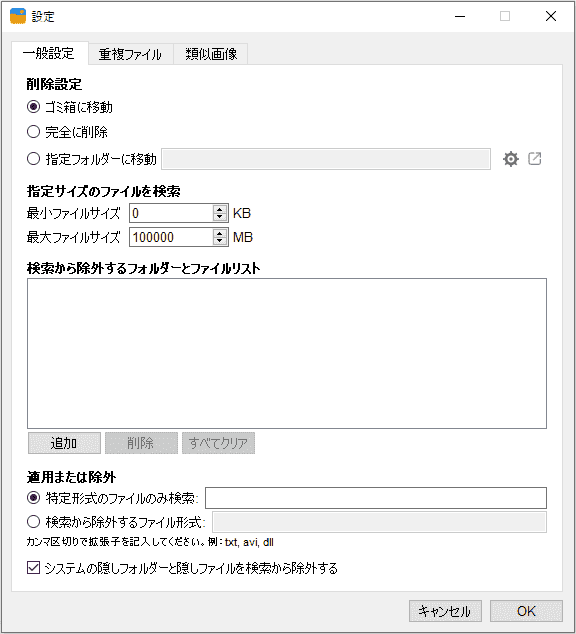576x634 pixels.
Task: Select the ゴミ箱に移動 radio button
Action: 33,107
